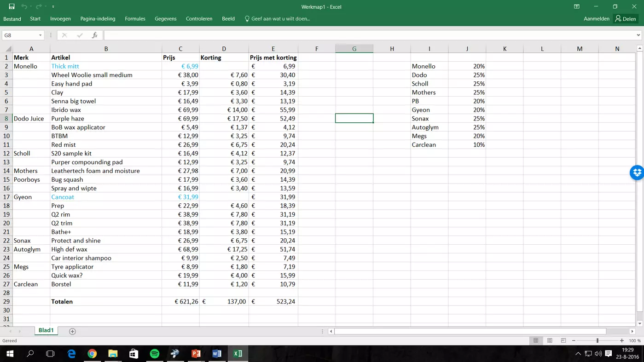Expand the Name Box dropdown
This screenshot has width=644, height=362.
(41, 35)
